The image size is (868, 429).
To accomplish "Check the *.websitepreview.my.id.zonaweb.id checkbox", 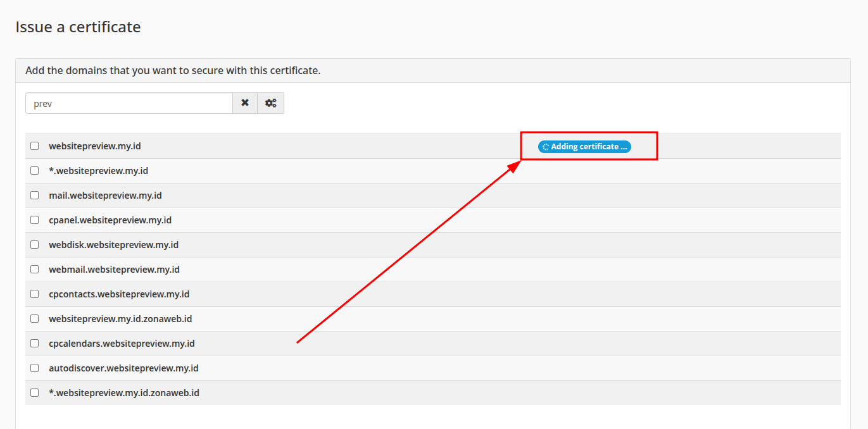I will (x=35, y=393).
